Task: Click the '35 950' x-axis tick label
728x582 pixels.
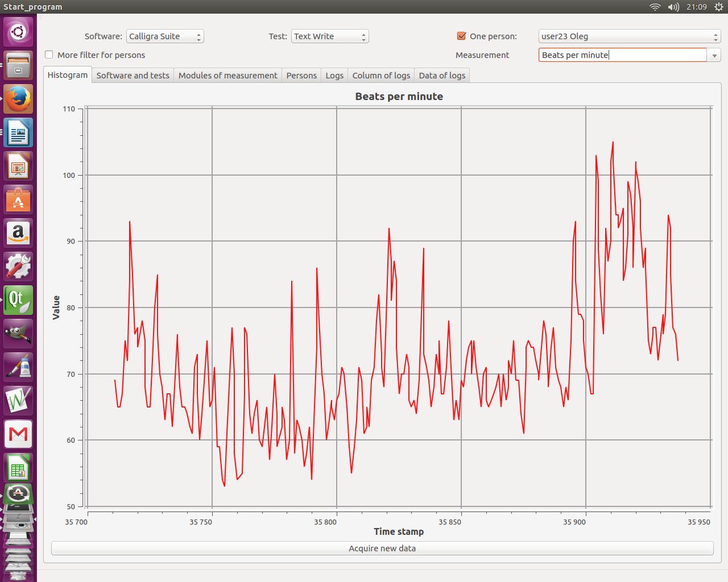Action: (698, 522)
